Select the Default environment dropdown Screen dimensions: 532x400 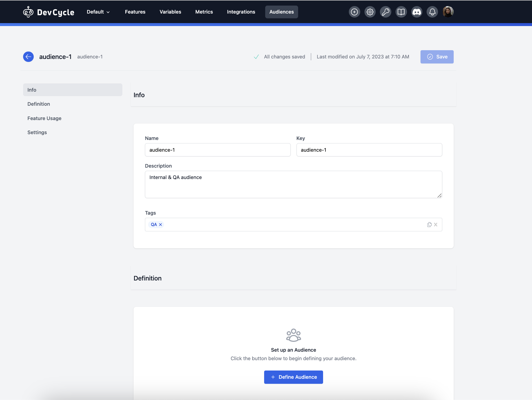[98, 12]
